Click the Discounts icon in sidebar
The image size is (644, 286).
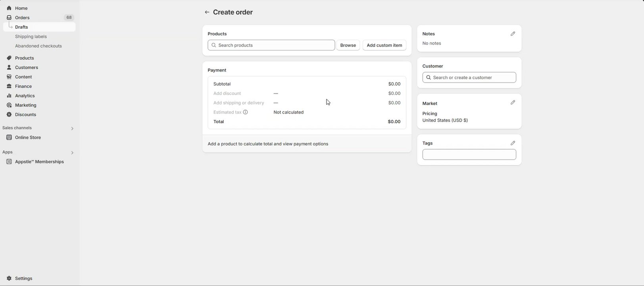click(9, 114)
